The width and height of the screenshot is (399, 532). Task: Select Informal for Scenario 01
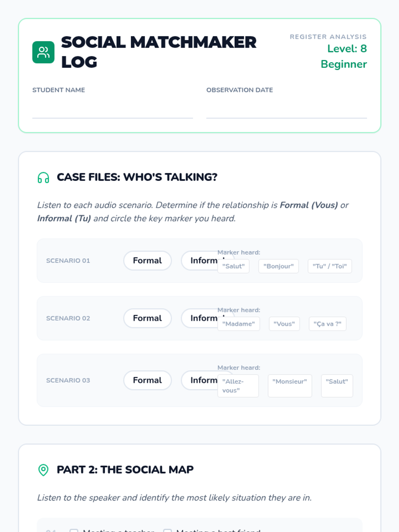pos(199,261)
